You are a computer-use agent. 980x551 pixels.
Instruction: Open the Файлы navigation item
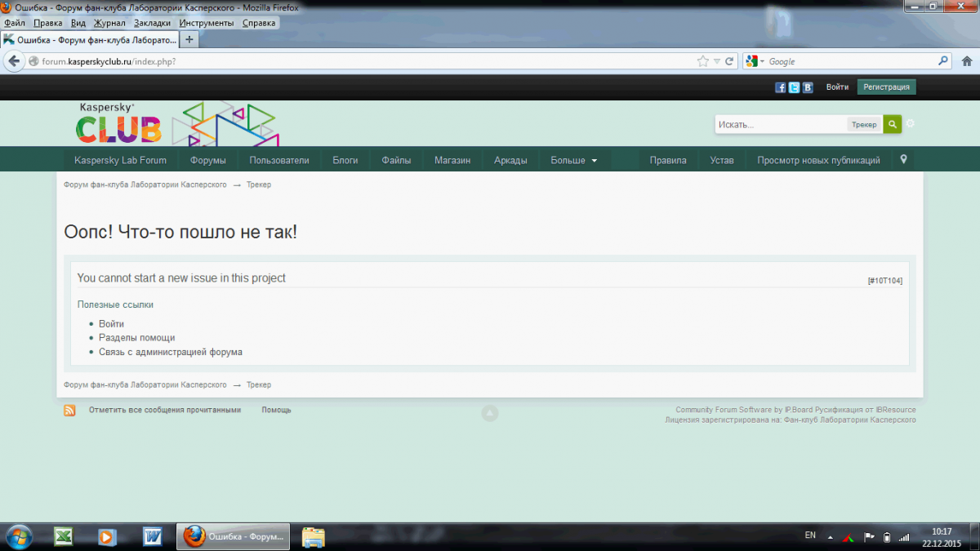pyautogui.click(x=396, y=160)
